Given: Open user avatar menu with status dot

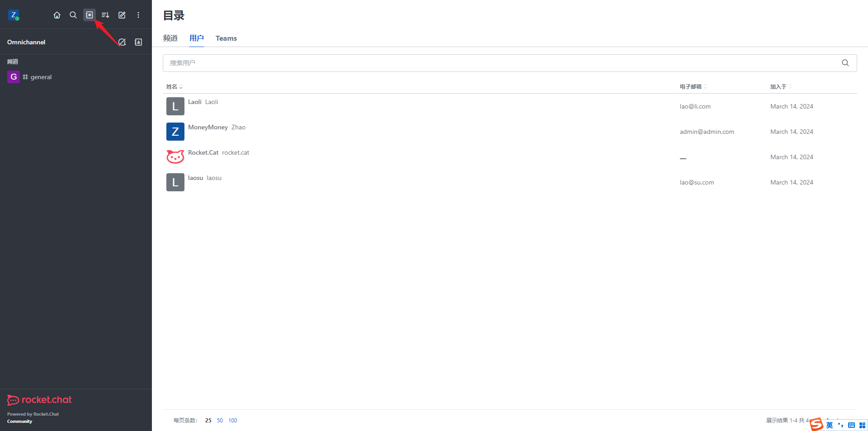Looking at the screenshot, I should coord(13,15).
